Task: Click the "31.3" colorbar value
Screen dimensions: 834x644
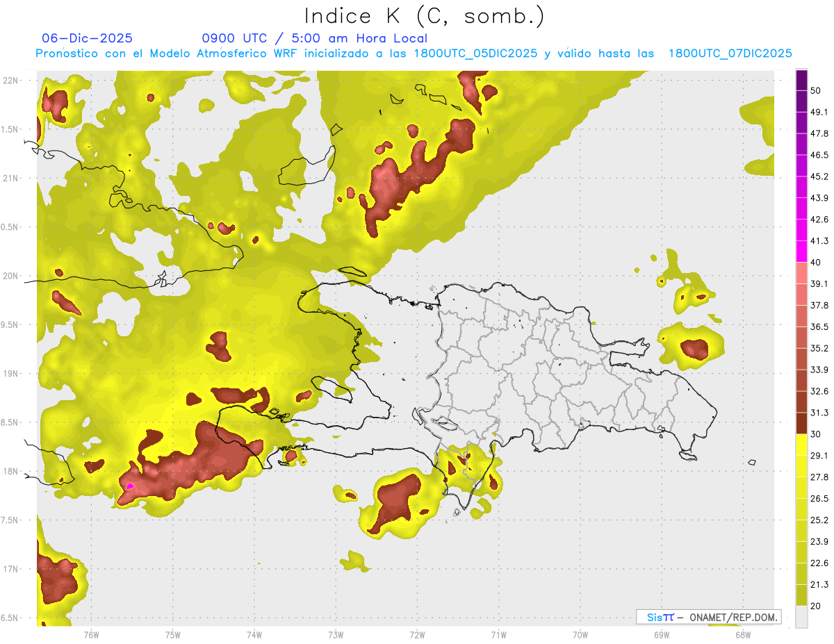Action: click(819, 413)
